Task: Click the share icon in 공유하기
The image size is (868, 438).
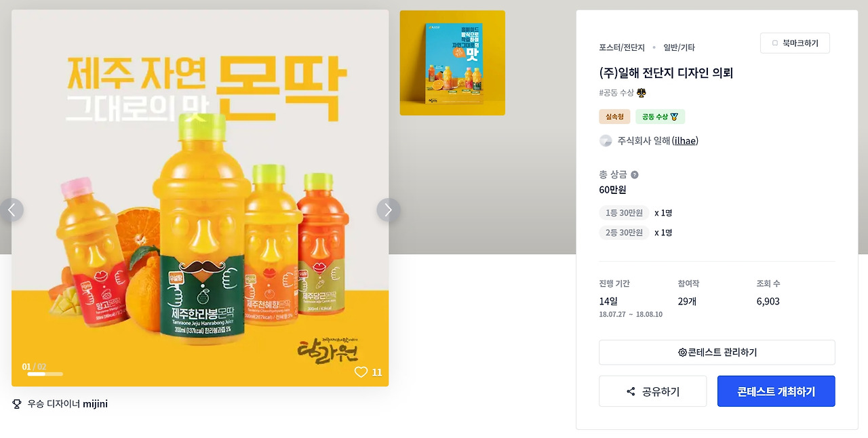Action: click(631, 392)
